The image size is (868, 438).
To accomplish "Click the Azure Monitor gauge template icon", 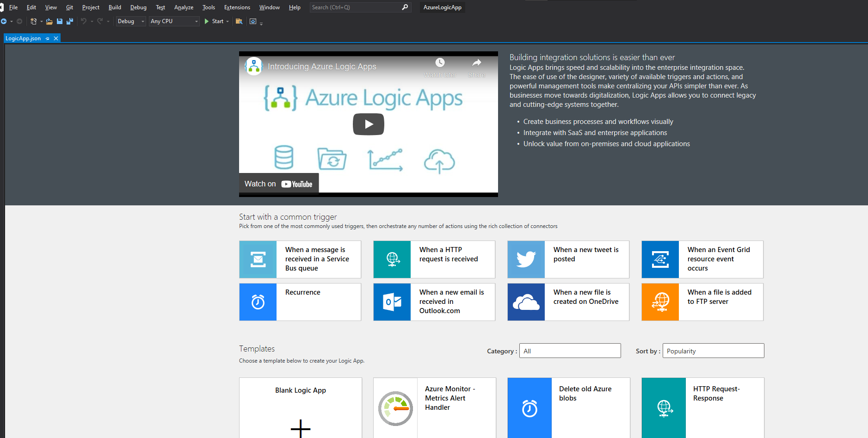I will point(395,408).
